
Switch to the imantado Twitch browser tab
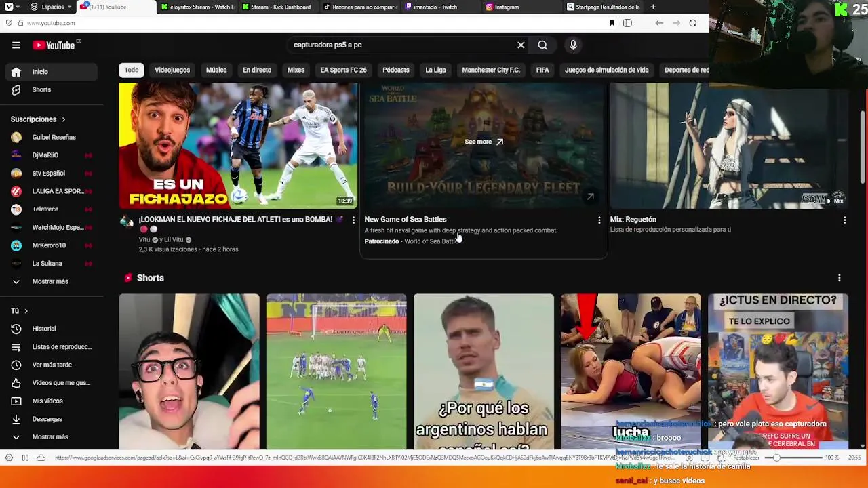click(x=442, y=7)
